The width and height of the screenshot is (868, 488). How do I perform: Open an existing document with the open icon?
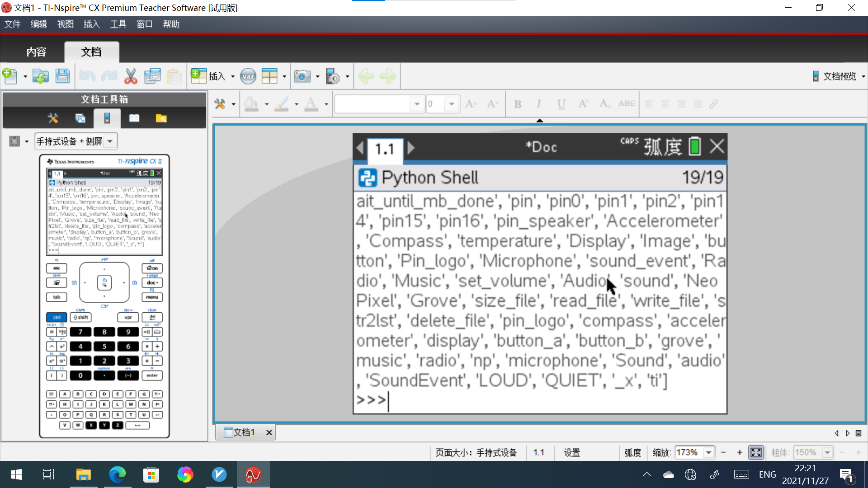point(40,76)
